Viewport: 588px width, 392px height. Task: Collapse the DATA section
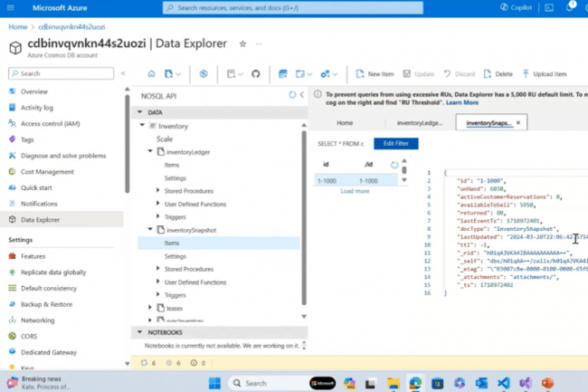(x=140, y=112)
